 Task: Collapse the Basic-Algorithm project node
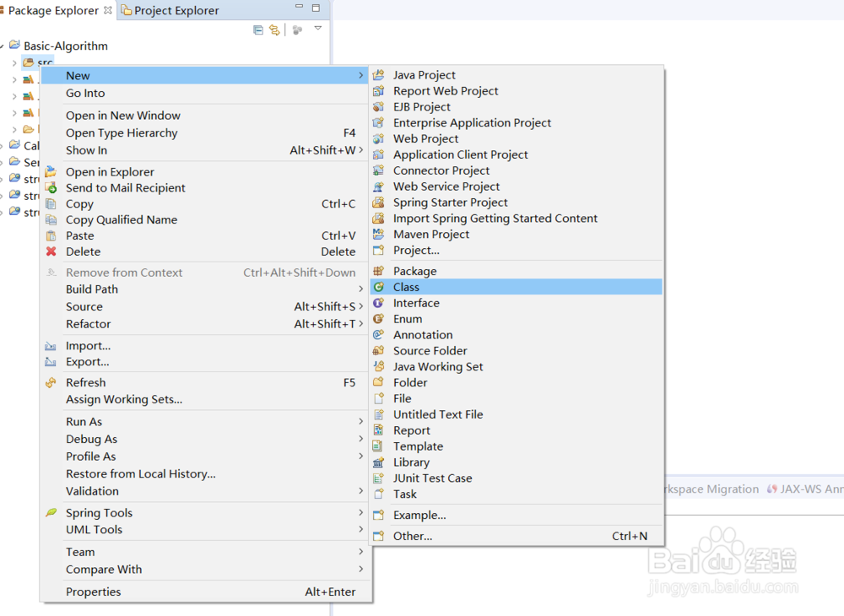(x=3, y=46)
